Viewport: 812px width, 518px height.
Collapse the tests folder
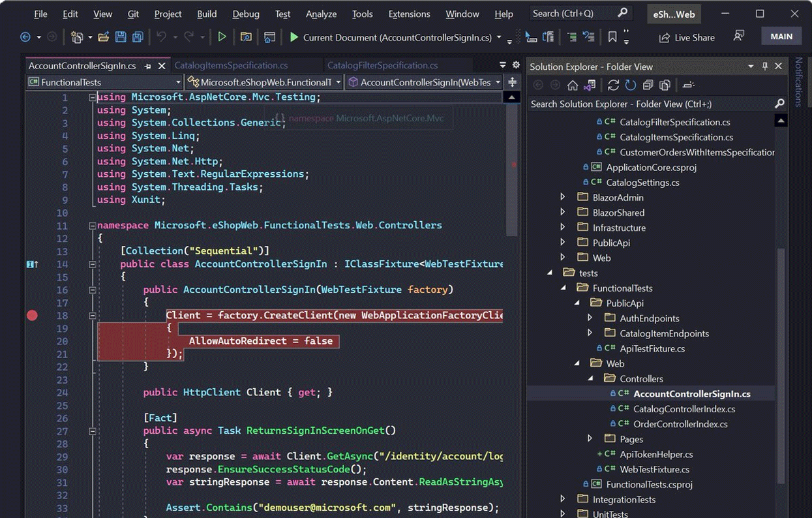click(549, 273)
